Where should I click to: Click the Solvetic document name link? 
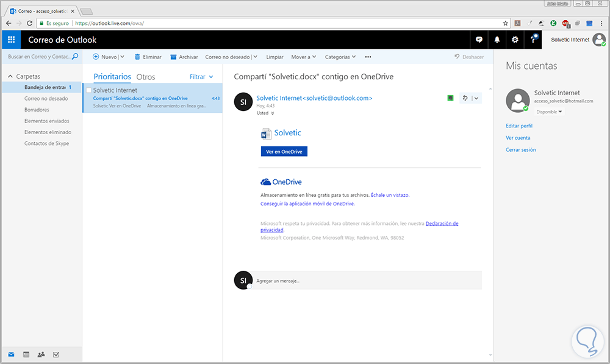coord(287,133)
